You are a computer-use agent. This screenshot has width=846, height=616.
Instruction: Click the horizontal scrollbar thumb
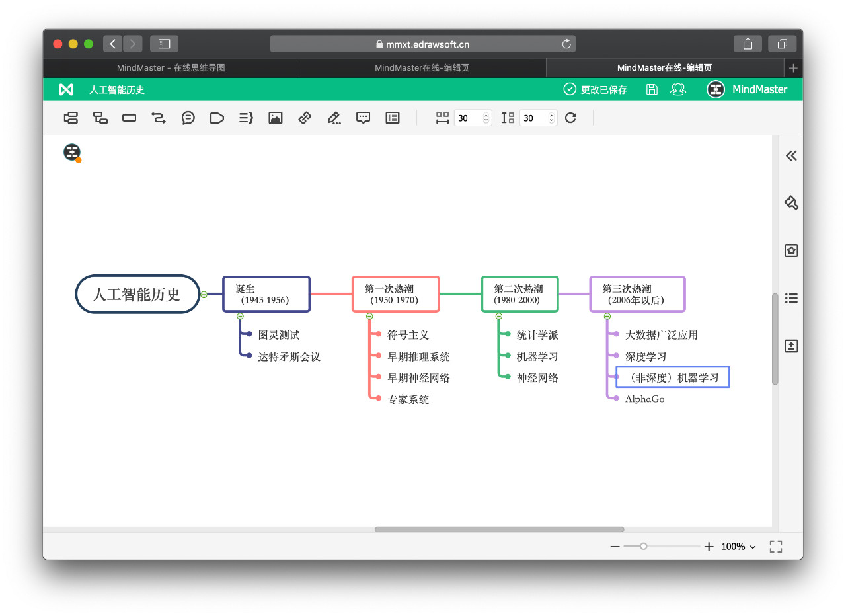[x=499, y=529]
